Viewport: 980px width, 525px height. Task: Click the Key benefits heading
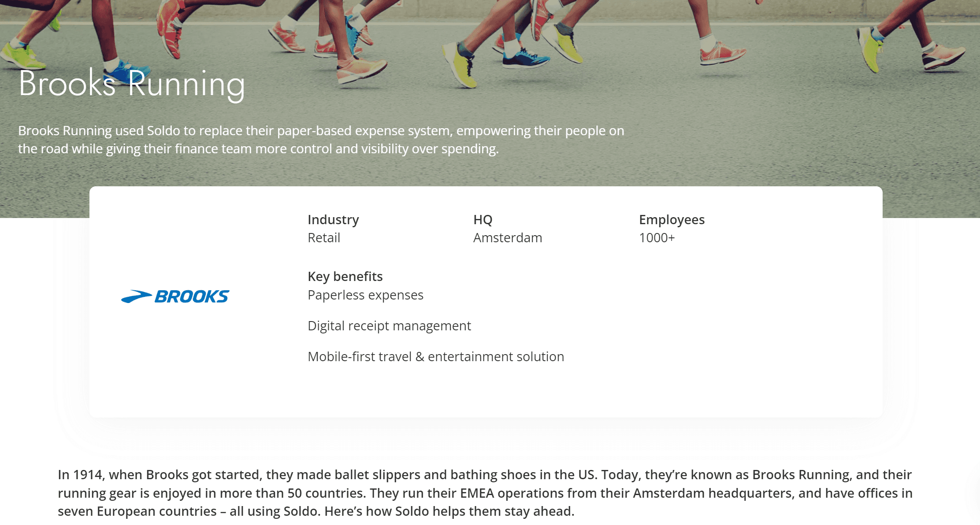[345, 276]
